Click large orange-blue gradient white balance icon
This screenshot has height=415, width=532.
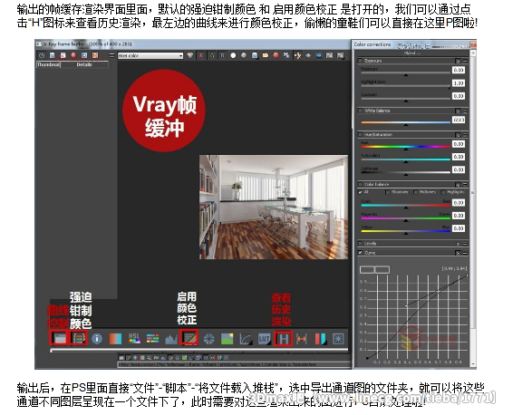tap(115, 339)
